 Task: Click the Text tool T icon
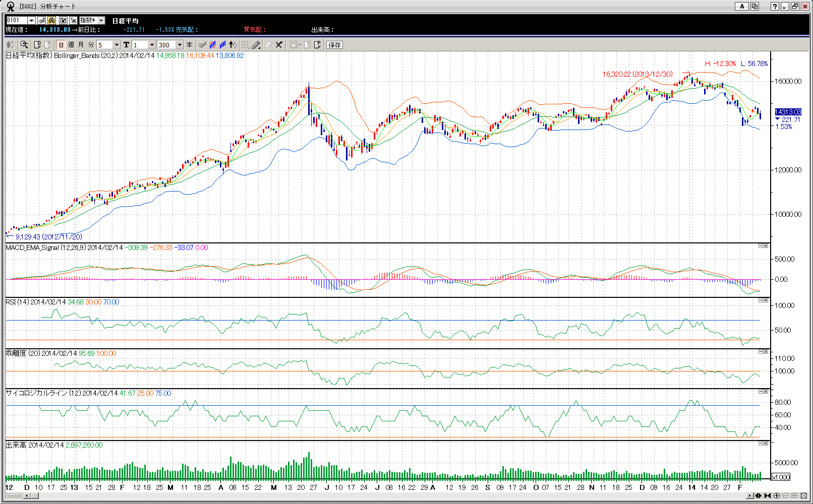pyautogui.click(x=126, y=45)
